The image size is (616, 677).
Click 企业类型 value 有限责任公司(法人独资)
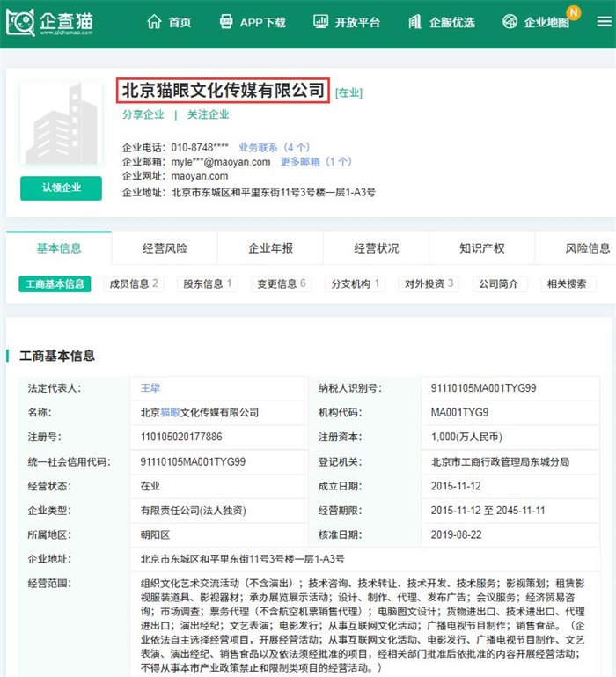coord(194,511)
